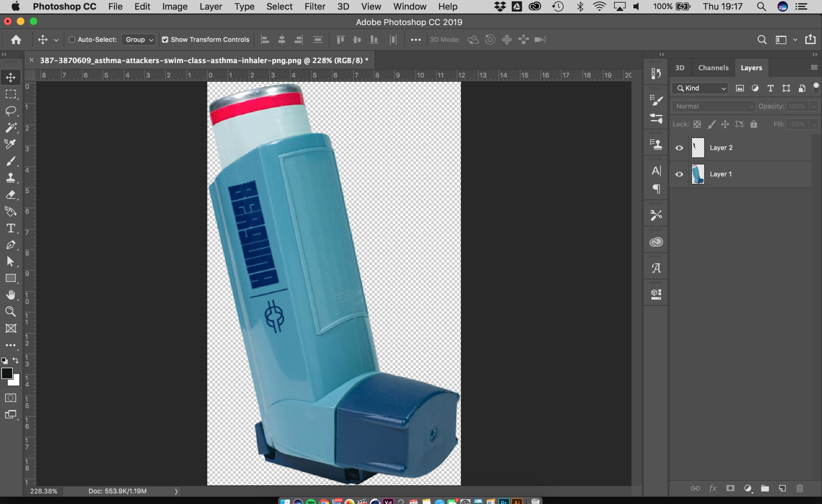
Task: Open the Kind filter dropdown
Action: tap(700, 88)
